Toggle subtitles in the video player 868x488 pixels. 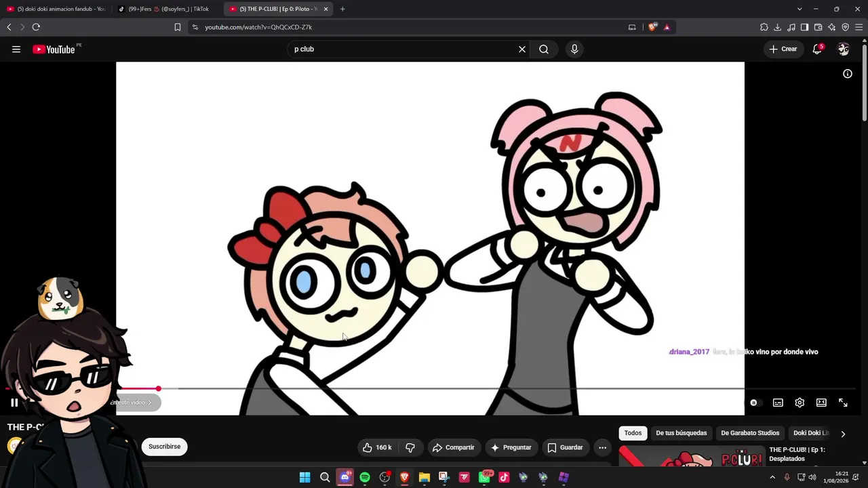point(778,403)
